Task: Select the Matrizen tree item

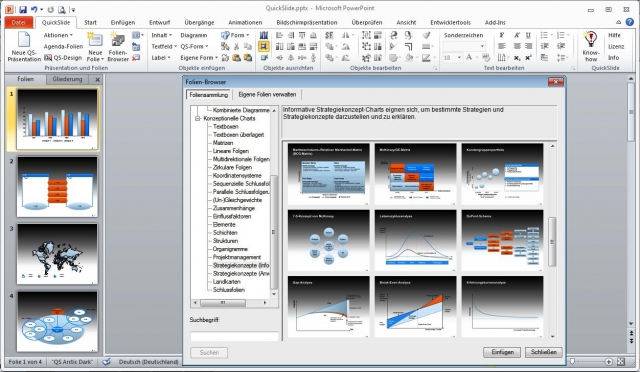Action: pos(223,143)
